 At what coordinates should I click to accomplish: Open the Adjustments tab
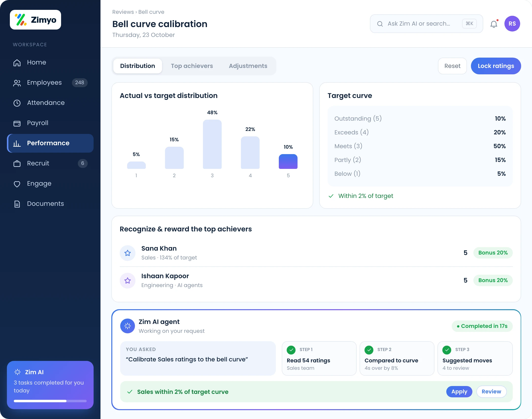tap(248, 66)
